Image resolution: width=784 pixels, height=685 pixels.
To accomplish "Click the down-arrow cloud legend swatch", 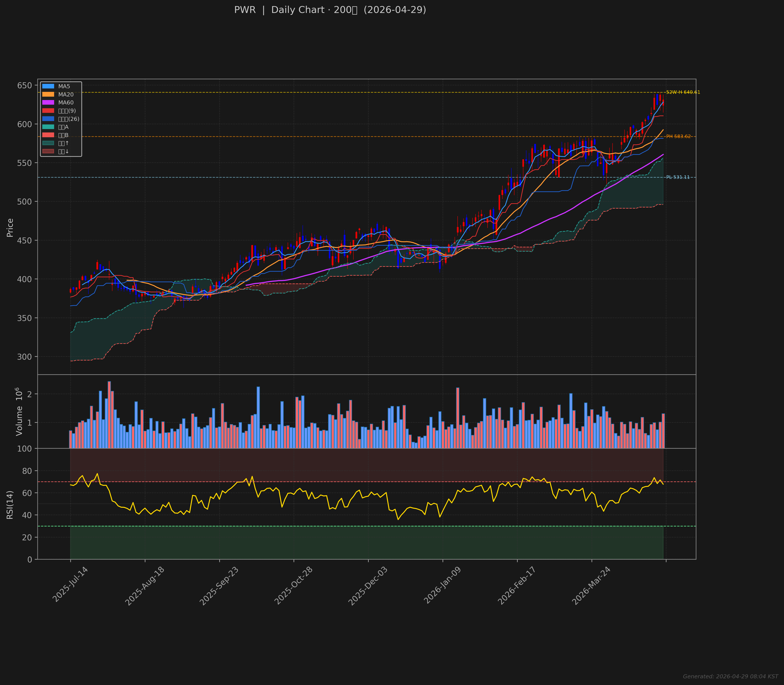I will click(x=48, y=151).
